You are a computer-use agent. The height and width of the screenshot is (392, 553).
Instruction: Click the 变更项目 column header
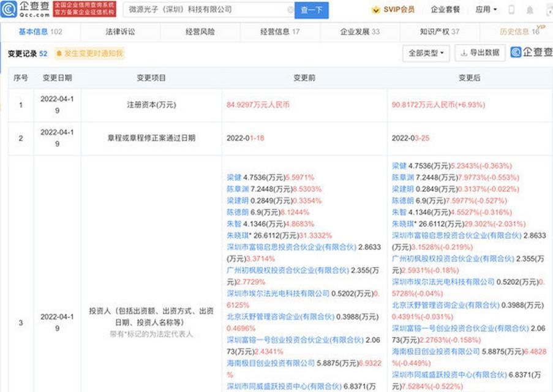[151, 78]
